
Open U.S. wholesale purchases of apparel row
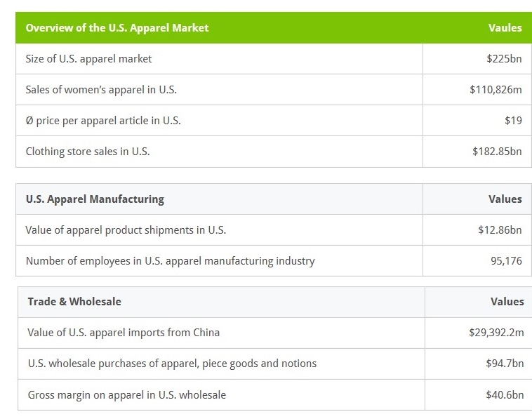tap(172, 364)
